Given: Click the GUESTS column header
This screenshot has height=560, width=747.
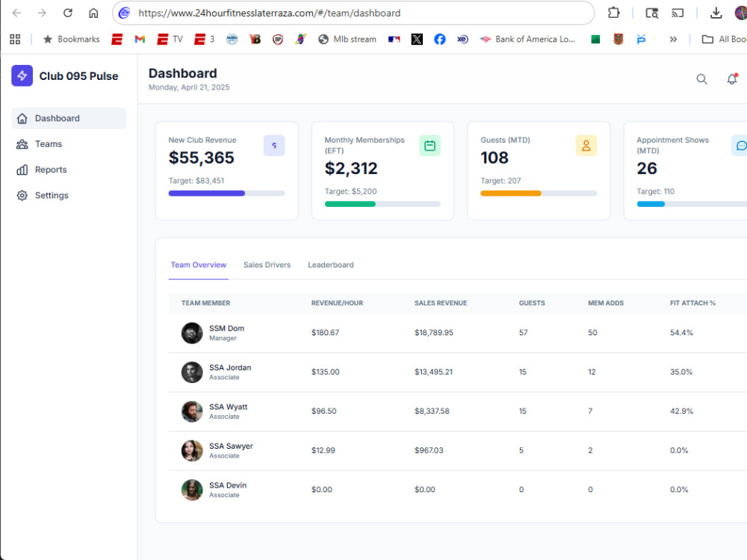Looking at the screenshot, I should coord(532,303).
